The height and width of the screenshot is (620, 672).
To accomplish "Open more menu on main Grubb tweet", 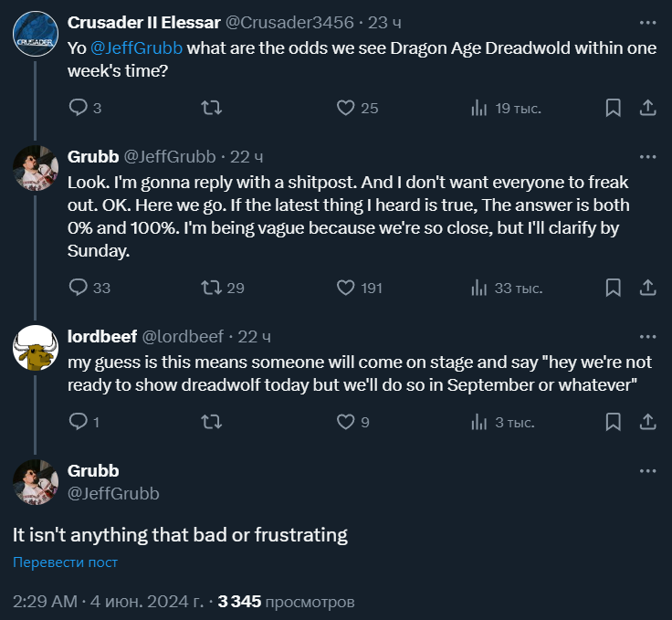I will [x=647, y=471].
